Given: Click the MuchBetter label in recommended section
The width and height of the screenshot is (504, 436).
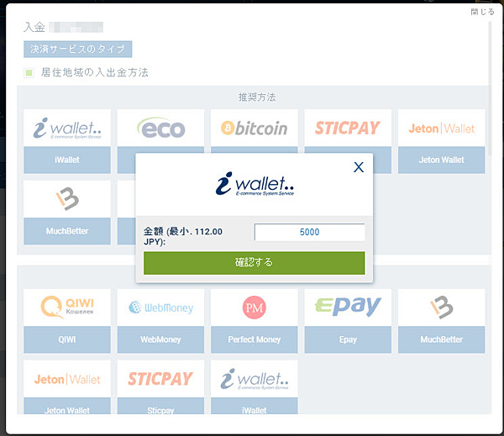Looking at the screenshot, I should [67, 231].
